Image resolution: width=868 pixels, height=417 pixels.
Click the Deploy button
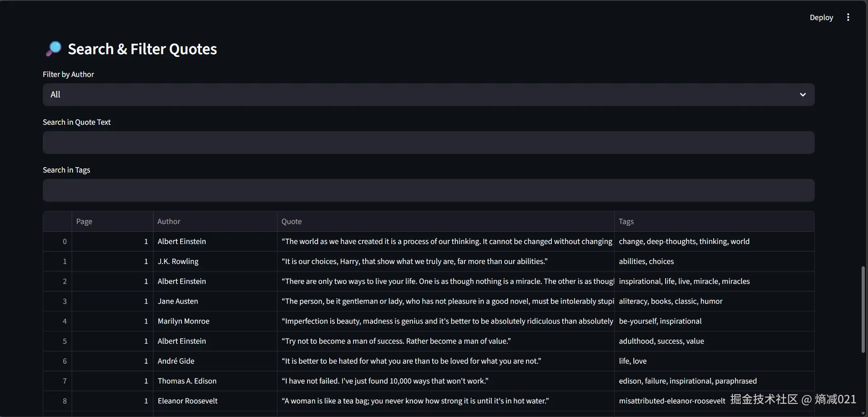coord(821,17)
